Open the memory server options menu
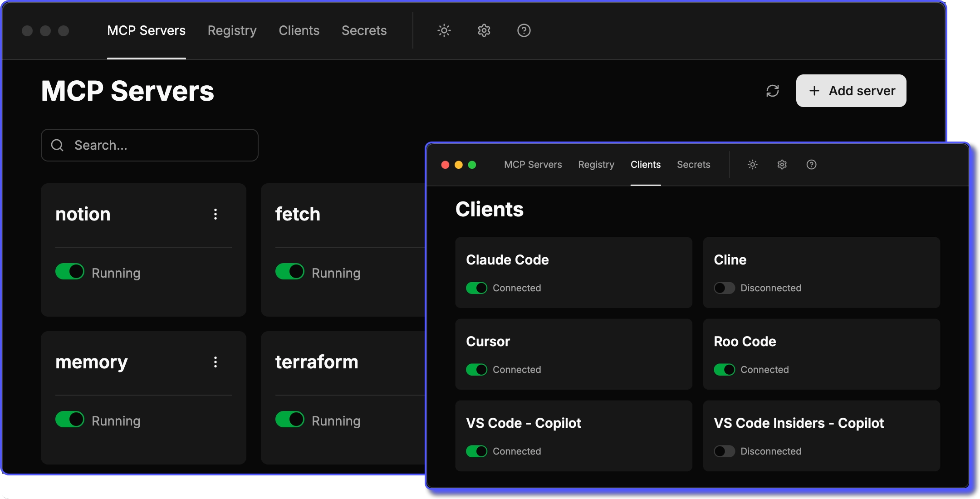 click(x=216, y=362)
